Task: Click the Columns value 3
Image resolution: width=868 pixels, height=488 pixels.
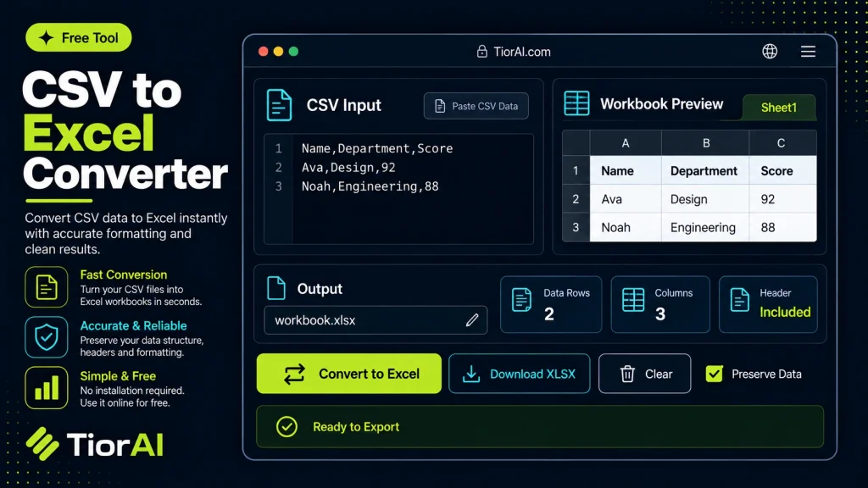Action: point(659,314)
